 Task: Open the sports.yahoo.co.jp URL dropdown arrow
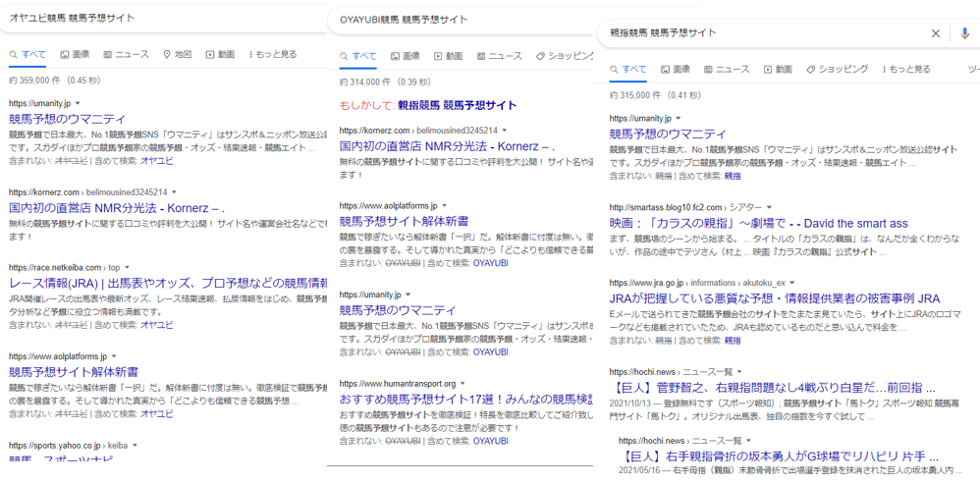coord(135,446)
